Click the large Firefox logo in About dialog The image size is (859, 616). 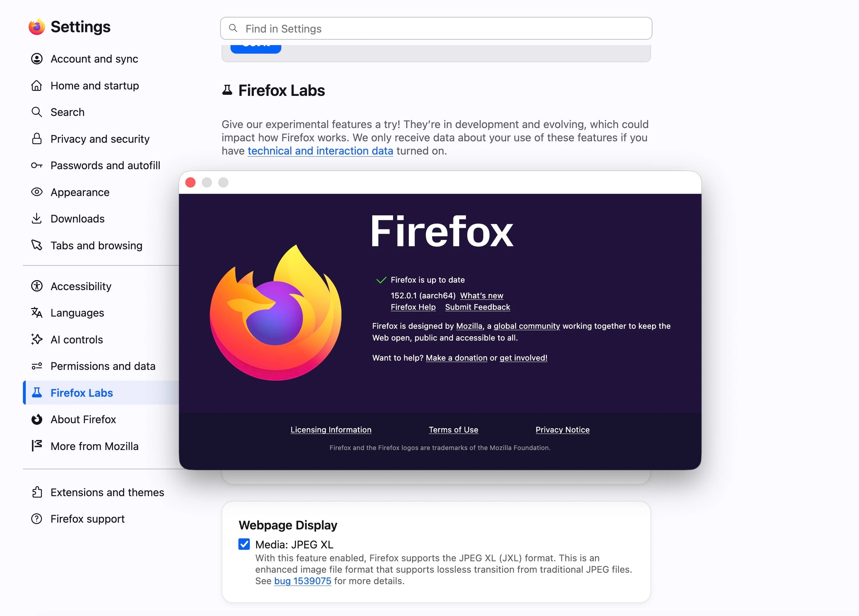click(276, 313)
